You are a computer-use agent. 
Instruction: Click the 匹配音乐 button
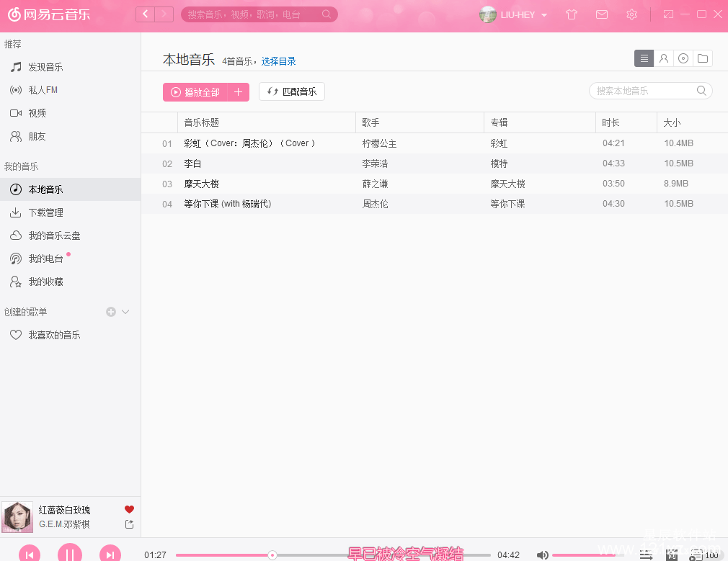[292, 91]
